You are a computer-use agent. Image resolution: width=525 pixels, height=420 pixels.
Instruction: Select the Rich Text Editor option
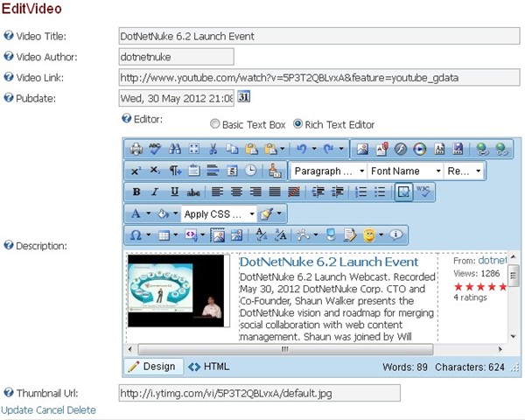(x=298, y=124)
